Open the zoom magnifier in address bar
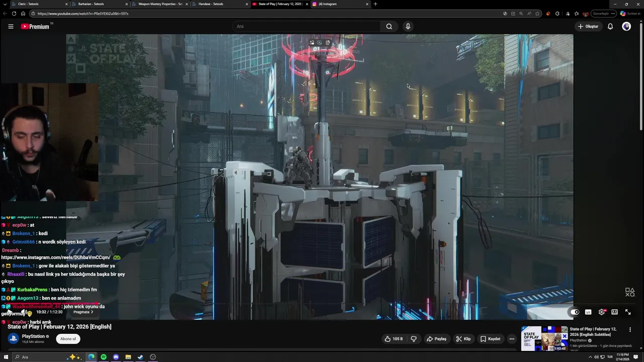This screenshot has height=362, width=644. (x=521, y=14)
